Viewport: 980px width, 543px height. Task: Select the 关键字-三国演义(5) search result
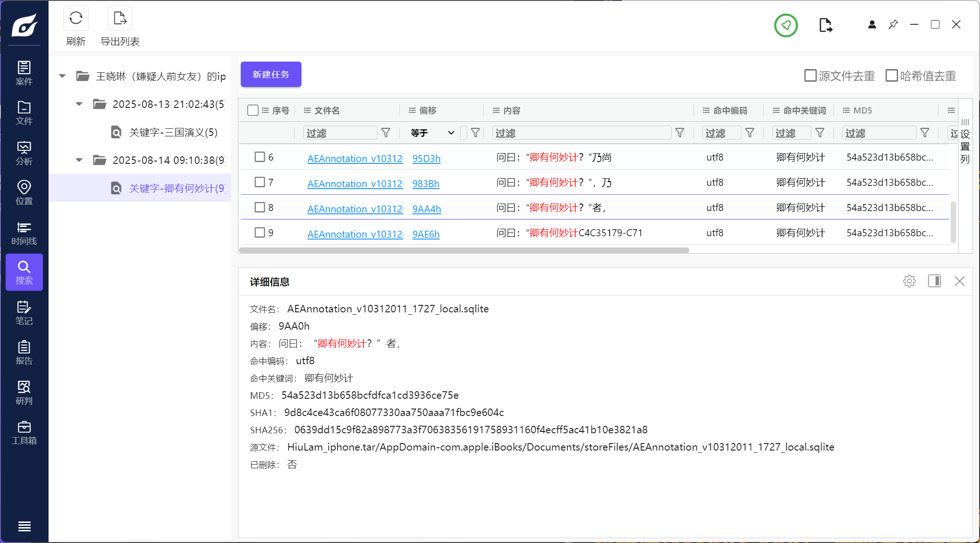click(173, 133)
